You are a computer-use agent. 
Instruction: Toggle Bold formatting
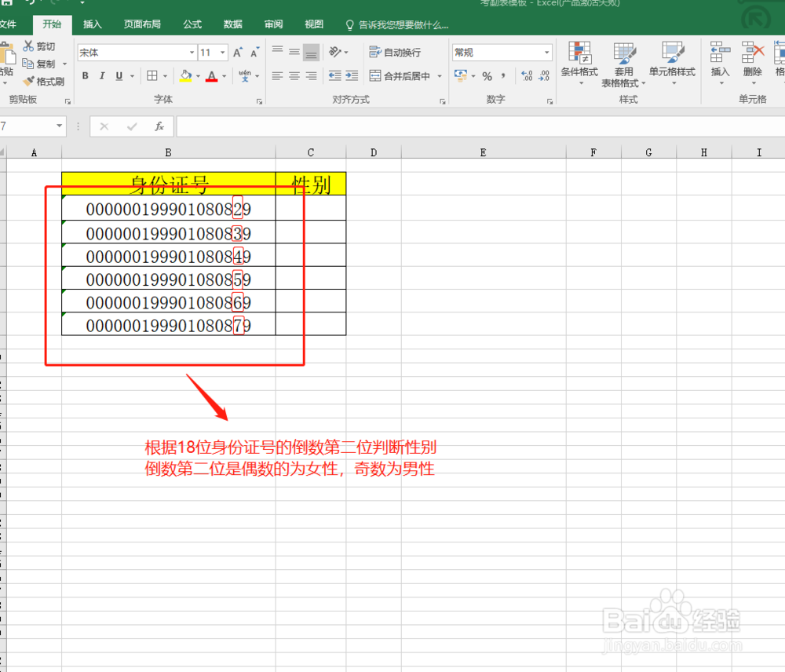click(x=85, y=76)
